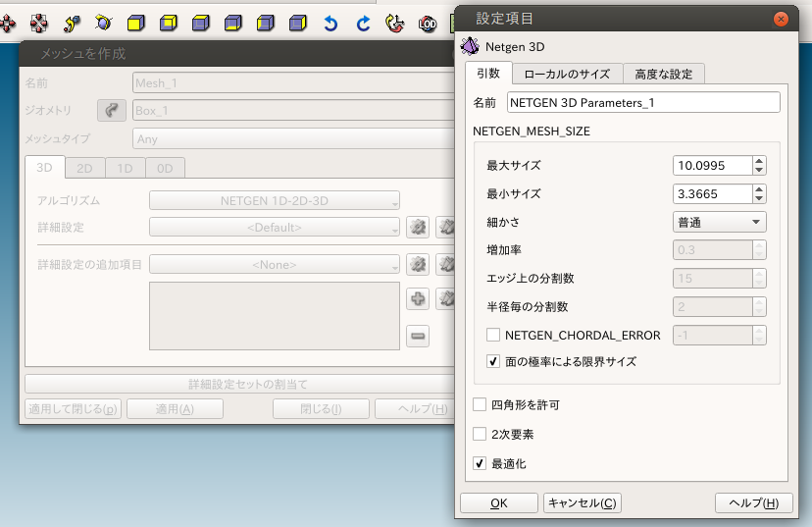
Task: Click 半径毎の分割数 field showing 2
Action: point(713,307)
